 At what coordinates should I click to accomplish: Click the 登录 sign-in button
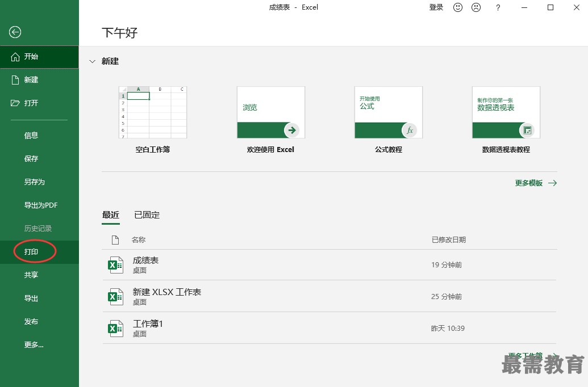436,7
